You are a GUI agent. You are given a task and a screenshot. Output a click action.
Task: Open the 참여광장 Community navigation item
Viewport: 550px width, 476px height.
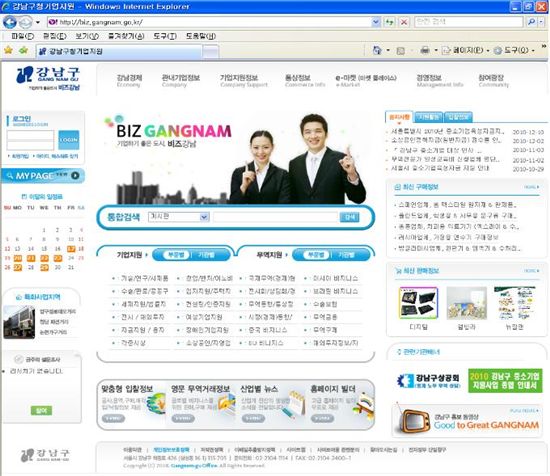[493, 81]
